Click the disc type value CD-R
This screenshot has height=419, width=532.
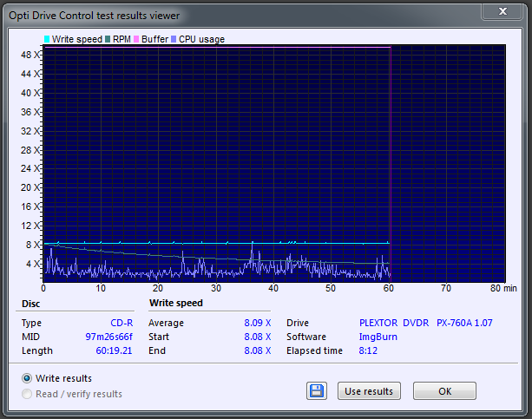(122, 323)
